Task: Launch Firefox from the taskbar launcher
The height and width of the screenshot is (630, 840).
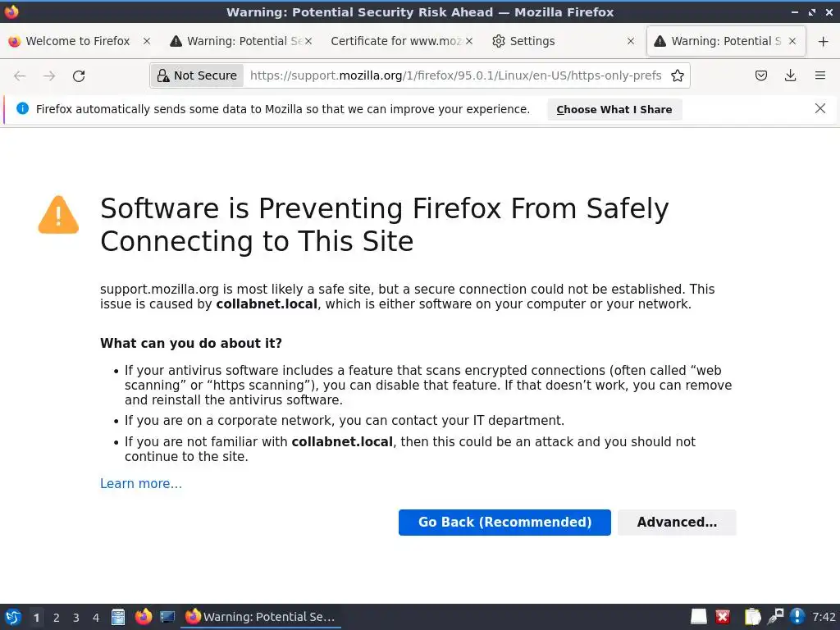Action: point(144,617)
